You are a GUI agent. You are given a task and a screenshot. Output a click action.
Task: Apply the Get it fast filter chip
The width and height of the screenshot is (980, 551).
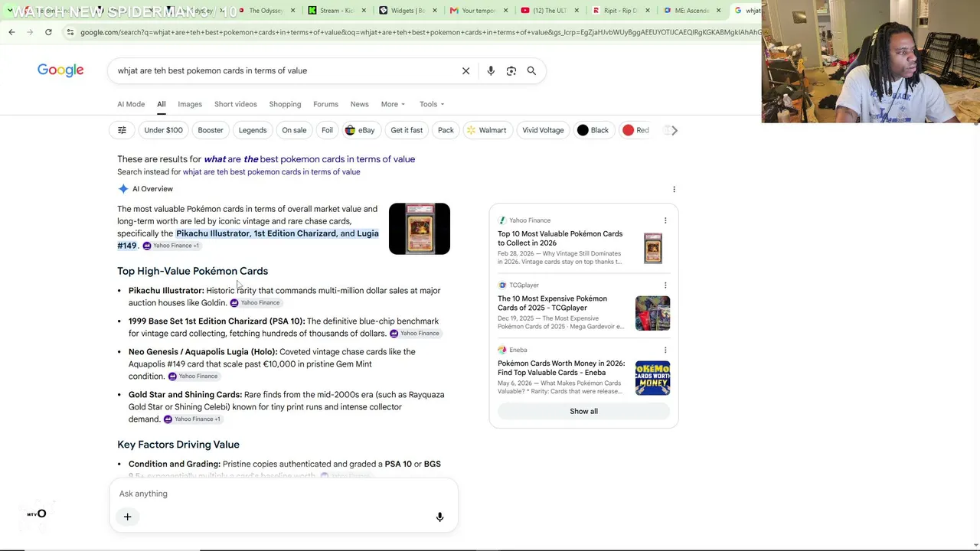407,130
